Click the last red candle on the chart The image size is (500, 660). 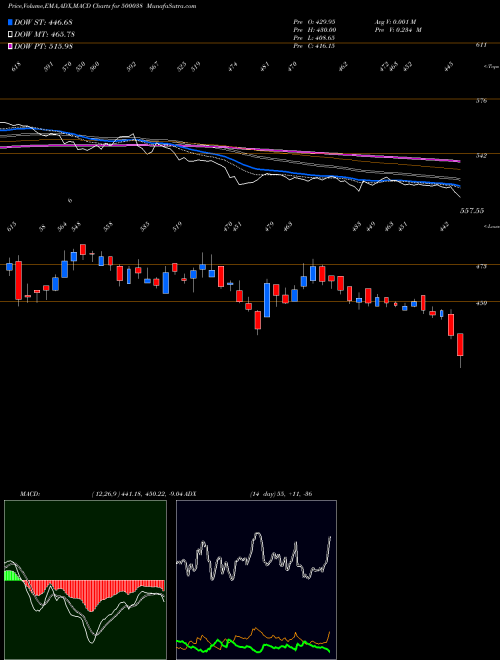460,345
